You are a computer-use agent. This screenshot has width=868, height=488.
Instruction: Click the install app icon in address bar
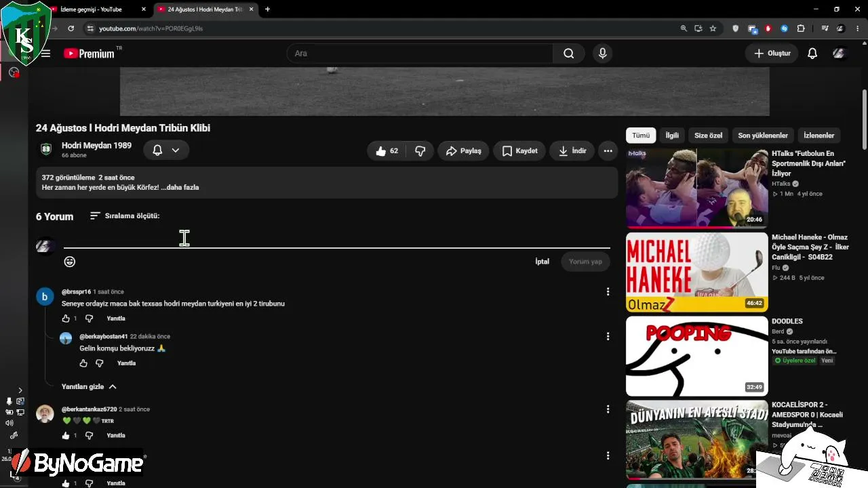[x=698, y=28]
